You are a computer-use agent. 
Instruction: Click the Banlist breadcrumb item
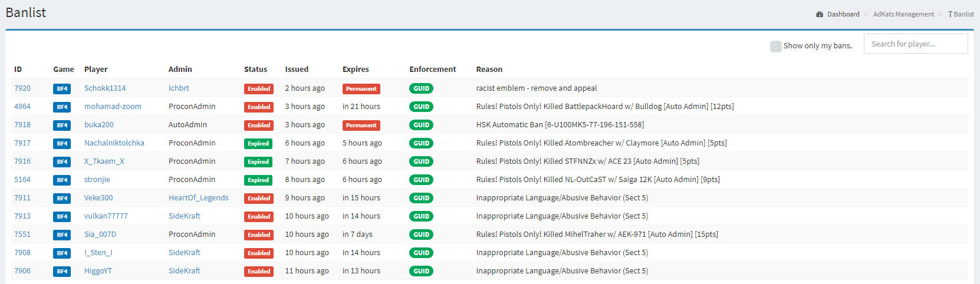pos(961,14)
